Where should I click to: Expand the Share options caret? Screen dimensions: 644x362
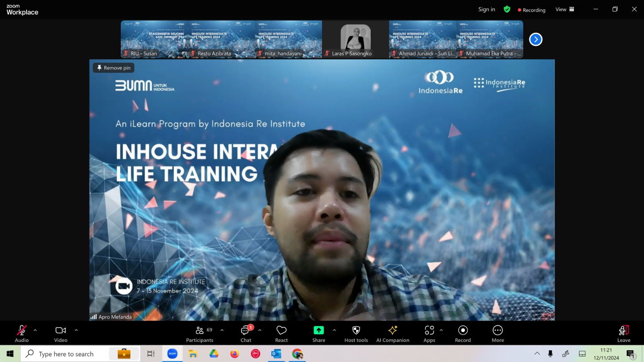[334, 330]
